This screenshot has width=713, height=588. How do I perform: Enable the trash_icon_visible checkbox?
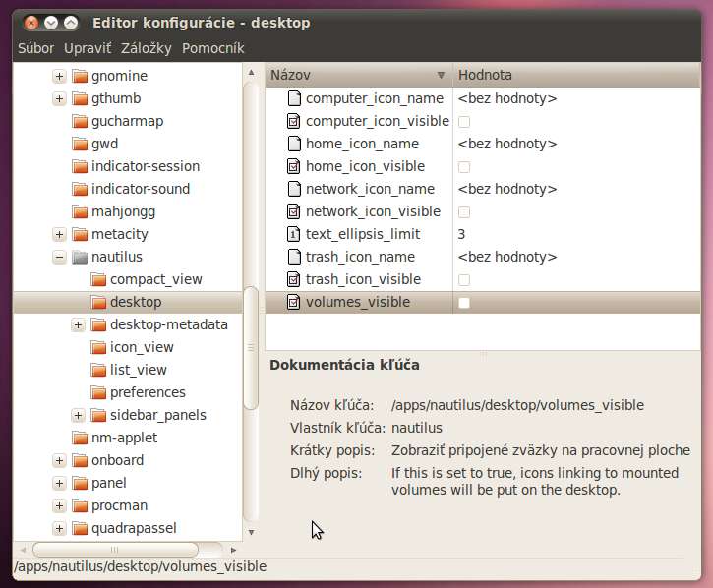pos(464,280)
